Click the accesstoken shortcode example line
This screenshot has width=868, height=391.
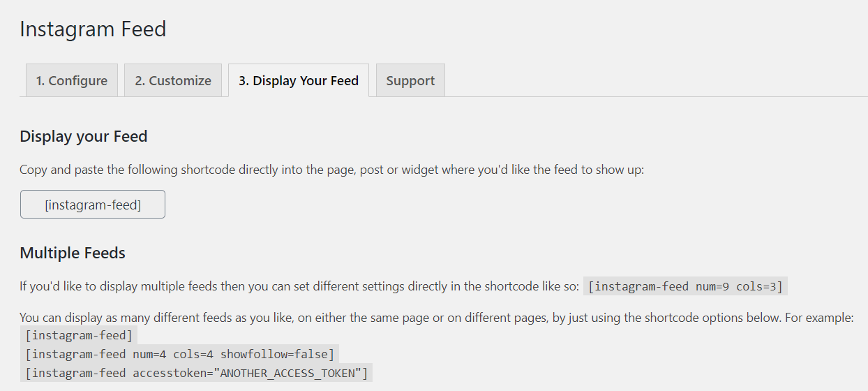[x=196, y=372]
